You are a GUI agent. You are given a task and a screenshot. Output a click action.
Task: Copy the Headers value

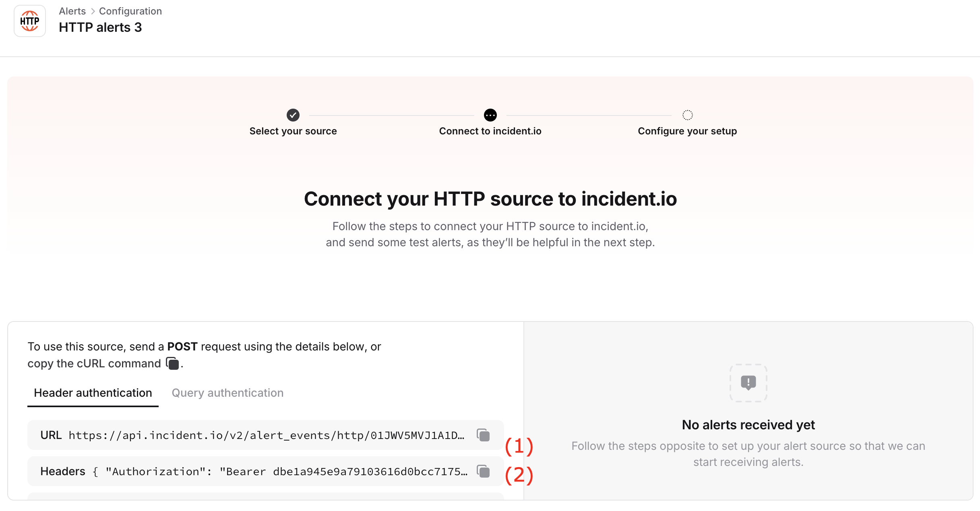click(x=483, y=471)
